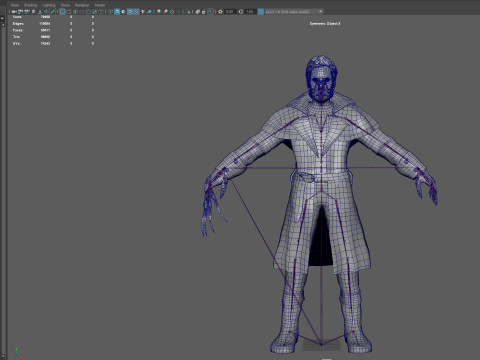Click the 'Faces' poly count label

(x=18, y=30)
